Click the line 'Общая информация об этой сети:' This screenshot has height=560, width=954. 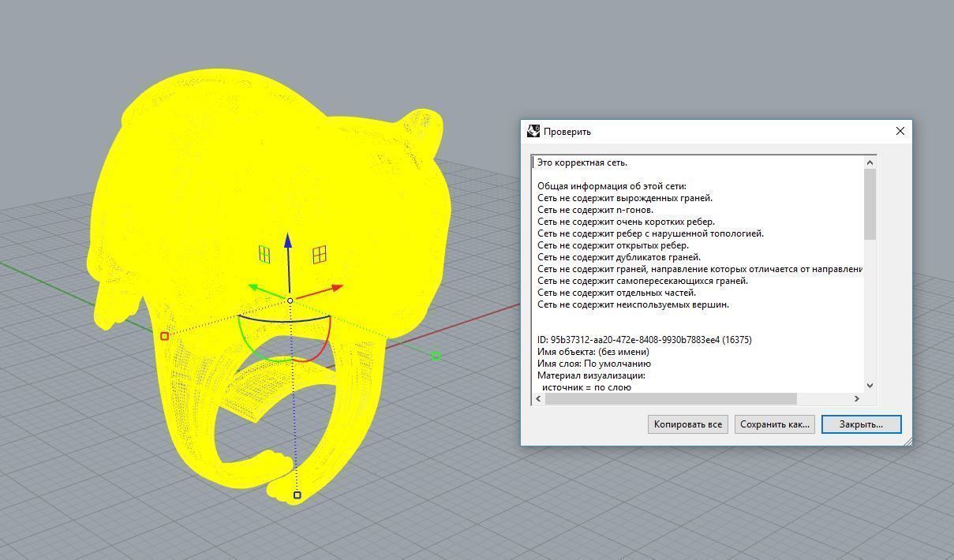pyautogui.click(x=612, y=186)
